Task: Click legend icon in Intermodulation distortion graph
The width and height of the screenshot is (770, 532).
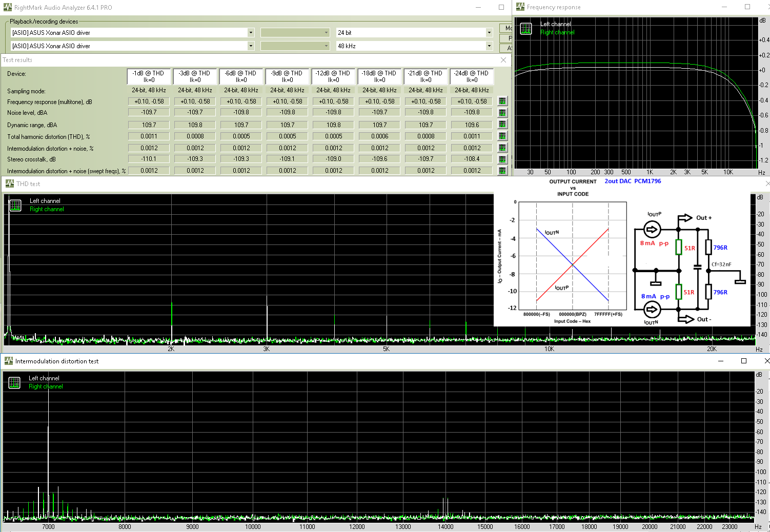Action: click(14, 383)
